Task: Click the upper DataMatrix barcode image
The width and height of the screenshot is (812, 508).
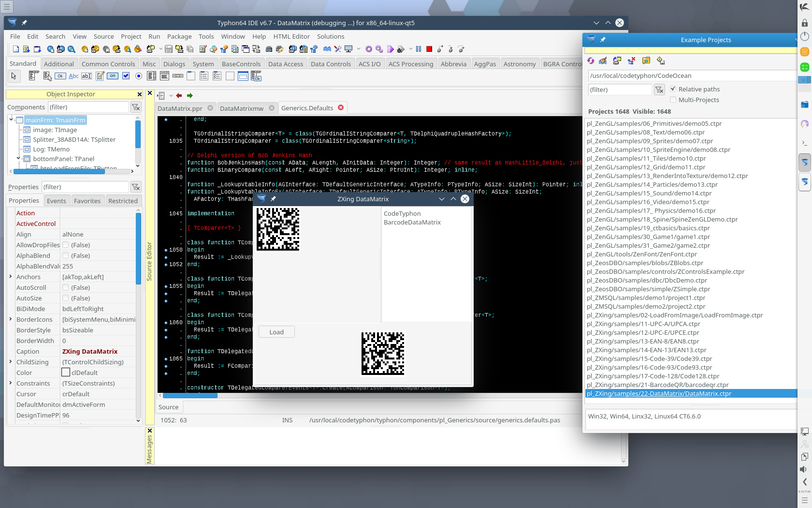Action: pos(278,229)
